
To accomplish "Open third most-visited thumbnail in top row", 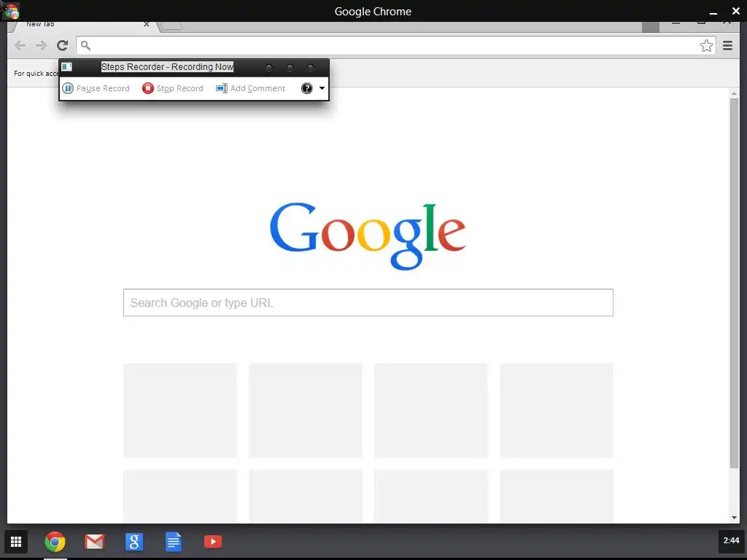I will click(x=431, y=411).
